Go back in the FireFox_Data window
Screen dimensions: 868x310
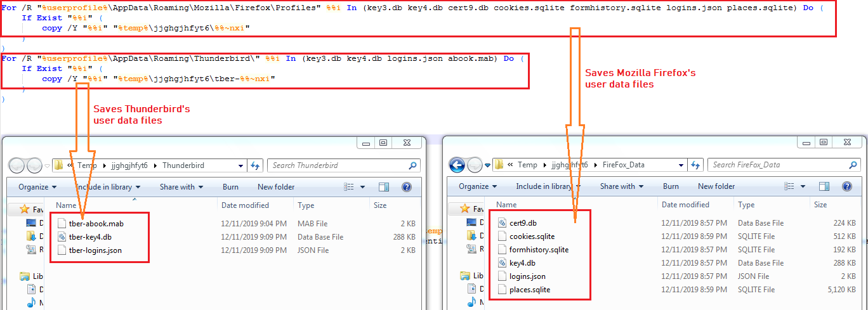click(x=457, y=165)
